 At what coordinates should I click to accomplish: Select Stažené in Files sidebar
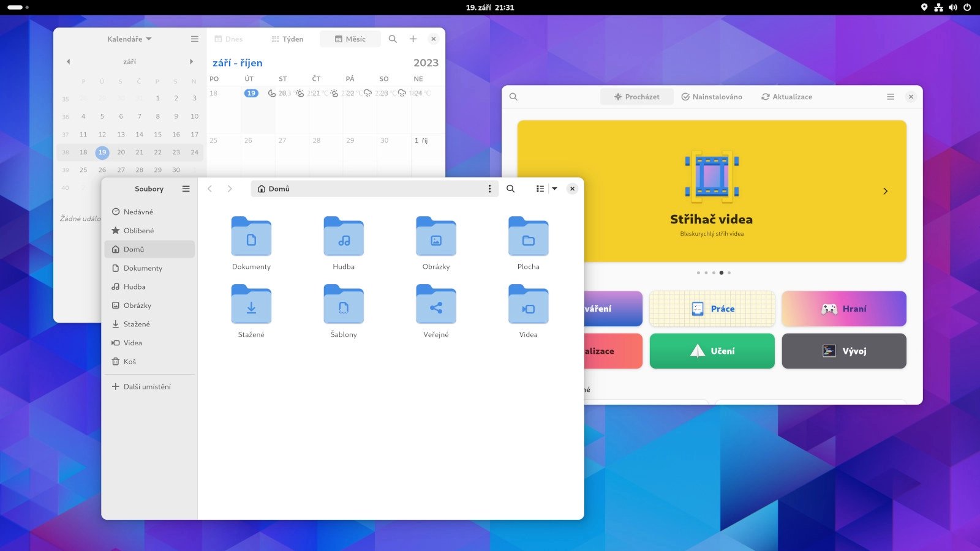pos(150,324)
